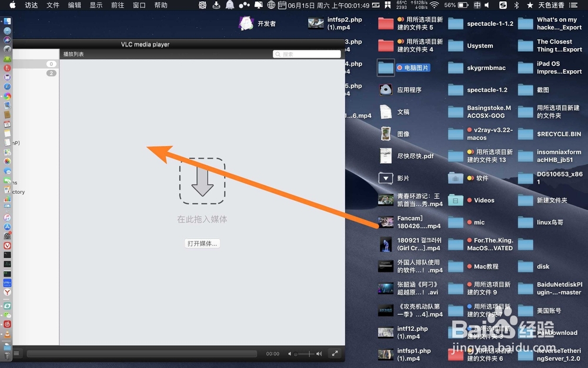Click the Wi-Fi icon in the menu bar

[x=435, y=5]
